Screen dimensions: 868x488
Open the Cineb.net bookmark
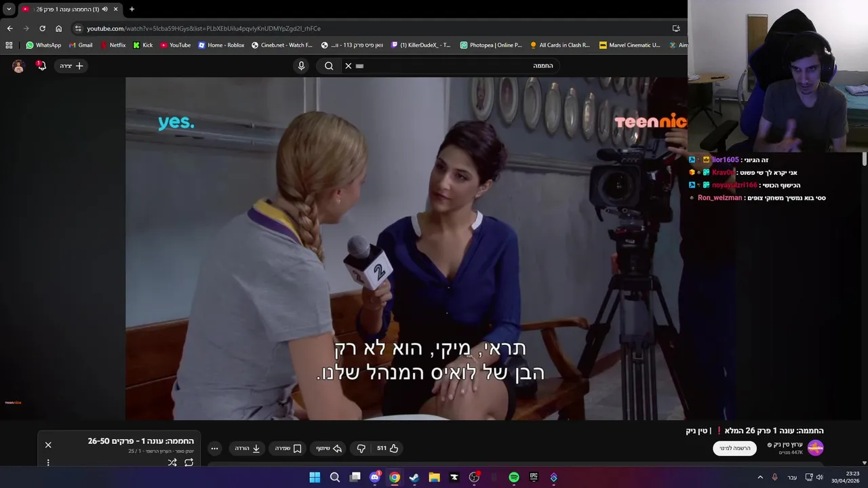282,45
